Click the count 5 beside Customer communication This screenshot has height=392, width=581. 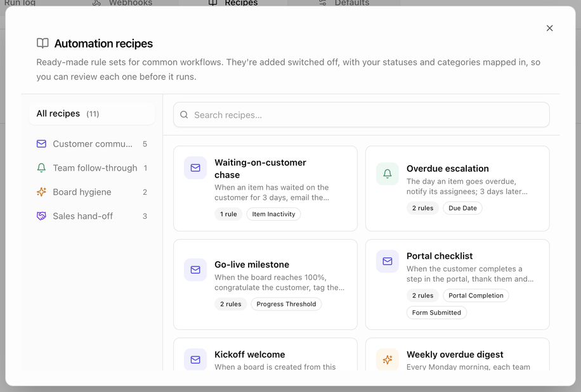pyautogui.click(x=145, y=144)
